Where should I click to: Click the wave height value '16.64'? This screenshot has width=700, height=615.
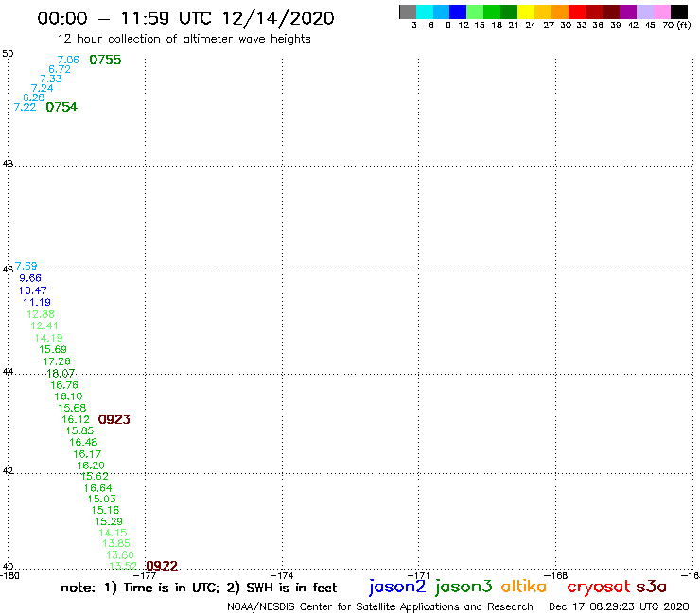click(x=97, y=488)
